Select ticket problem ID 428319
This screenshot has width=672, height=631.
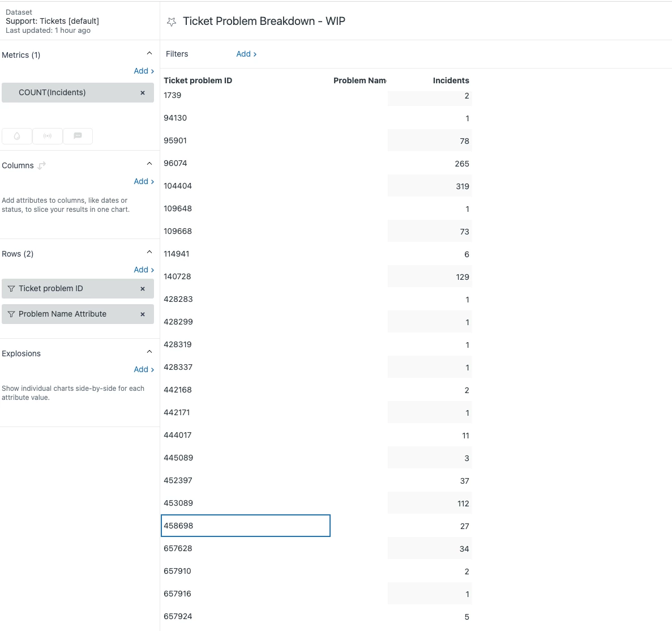coord(178,344)
